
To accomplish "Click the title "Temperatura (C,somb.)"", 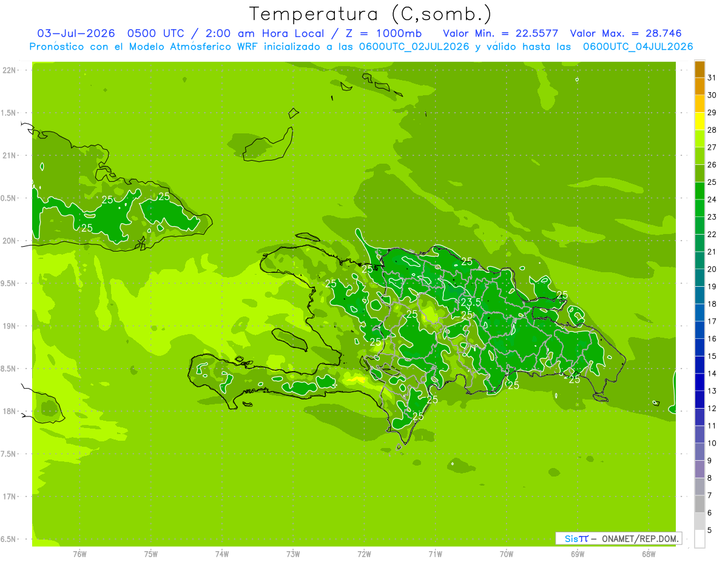I will point(370,14).
